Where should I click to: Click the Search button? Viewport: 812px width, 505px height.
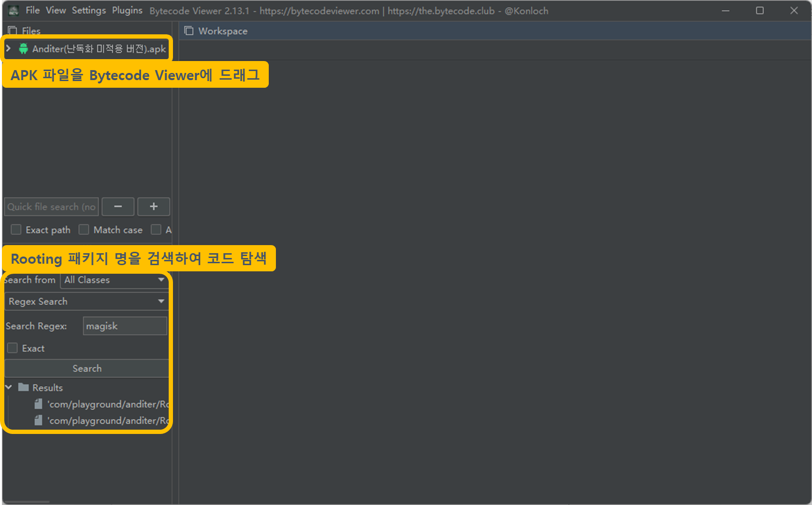click(x=87, y=368)
